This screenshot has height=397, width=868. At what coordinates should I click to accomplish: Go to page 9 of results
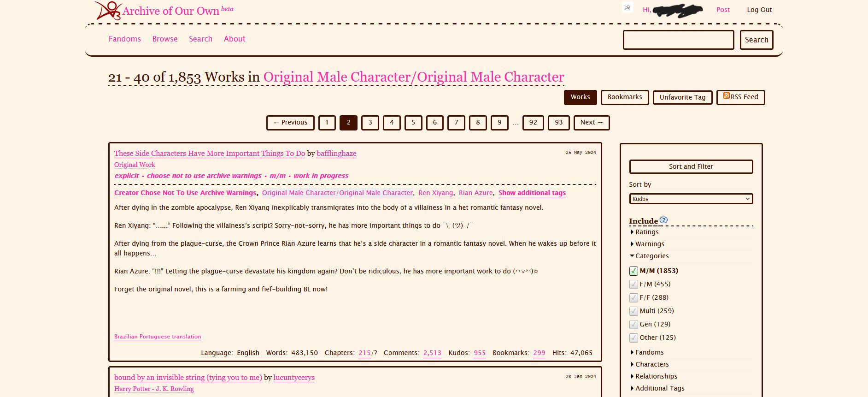[x=499, y=123]
